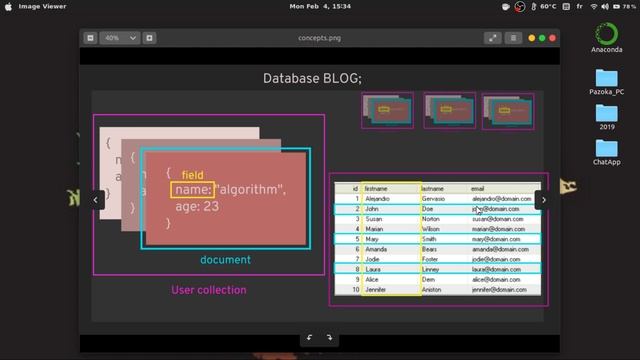Click the Wilson lastname cell
Image resolution: width=640 pixels, height=360 pixels.
[x=431, y=229]
